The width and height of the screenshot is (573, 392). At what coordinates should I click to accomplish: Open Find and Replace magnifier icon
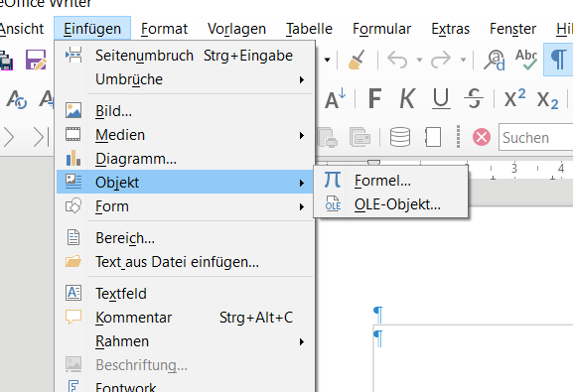495,60
